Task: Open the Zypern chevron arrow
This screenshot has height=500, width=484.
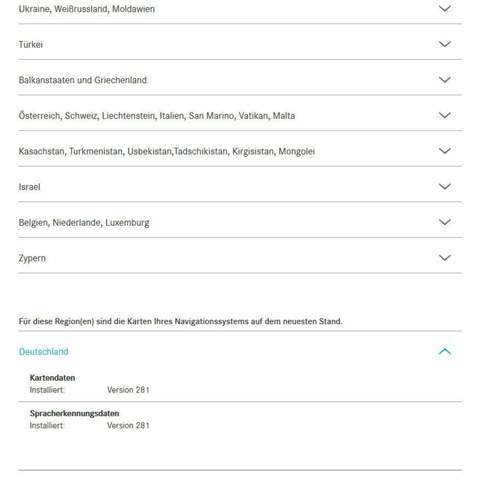Action: pos(445,258)
